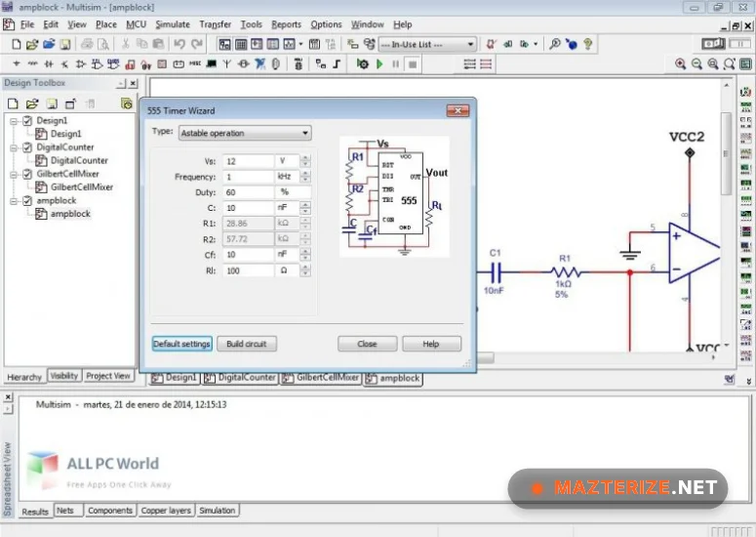
Task: Click the Default settings button
Action: (181, 344)
